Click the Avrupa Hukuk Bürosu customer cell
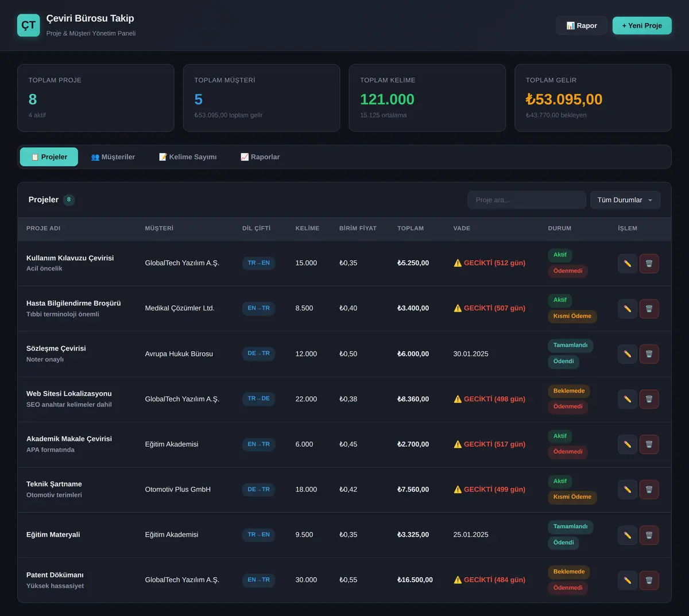Image resolution: width=689 pixels, height=616 pixels. (179, 354)
